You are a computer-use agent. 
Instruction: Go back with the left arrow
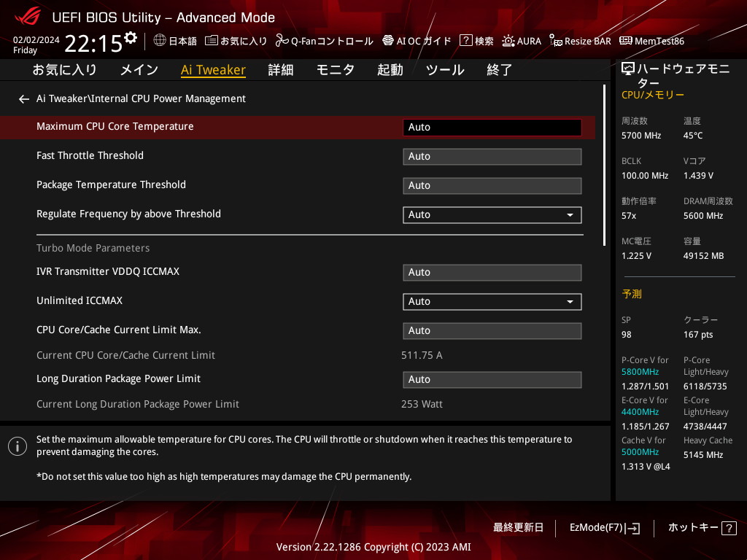(24, 99)
